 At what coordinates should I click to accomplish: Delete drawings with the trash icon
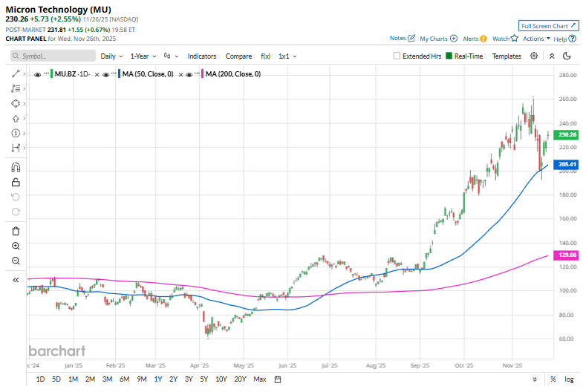[x=16, y=231]
